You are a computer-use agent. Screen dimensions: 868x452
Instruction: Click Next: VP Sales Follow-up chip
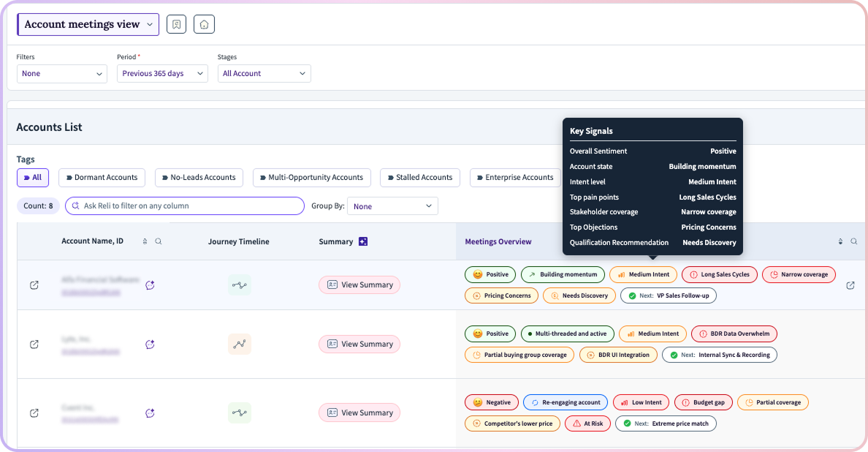669,295
